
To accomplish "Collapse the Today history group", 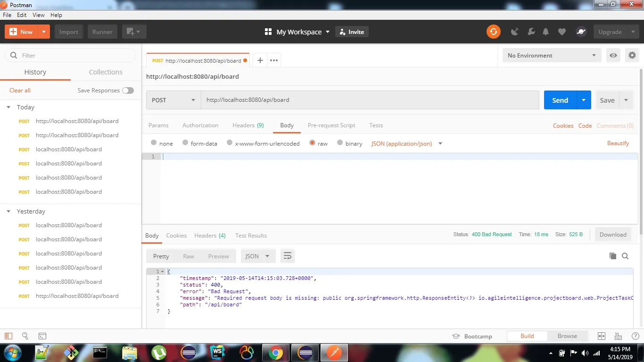I will pos(8,107).
